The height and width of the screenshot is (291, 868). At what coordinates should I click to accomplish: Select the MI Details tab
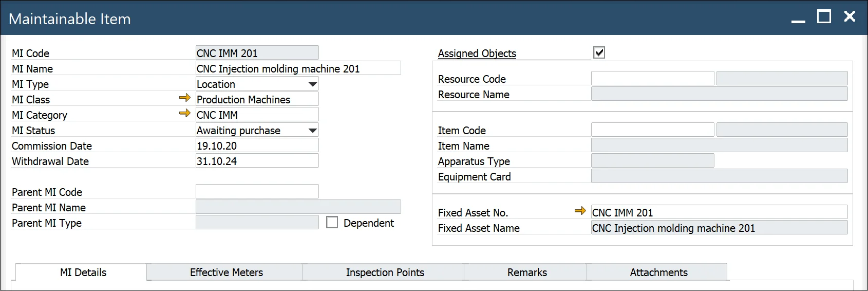[83, 272]
